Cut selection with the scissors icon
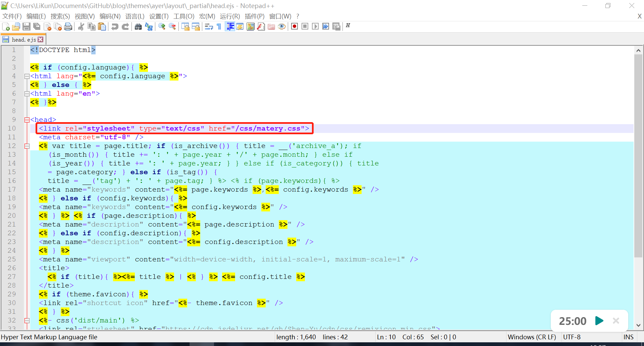644x346 pixels. click(x=81, y=27)
